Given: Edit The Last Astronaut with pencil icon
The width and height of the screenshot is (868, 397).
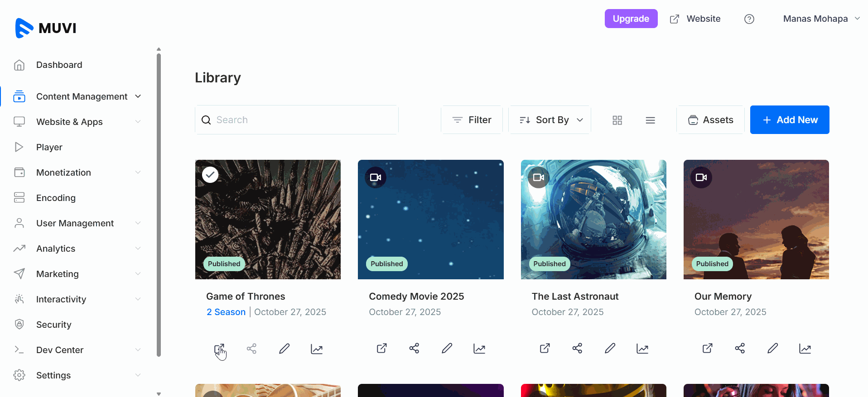Looking at the screenshot, I should [x=610, y=349].
